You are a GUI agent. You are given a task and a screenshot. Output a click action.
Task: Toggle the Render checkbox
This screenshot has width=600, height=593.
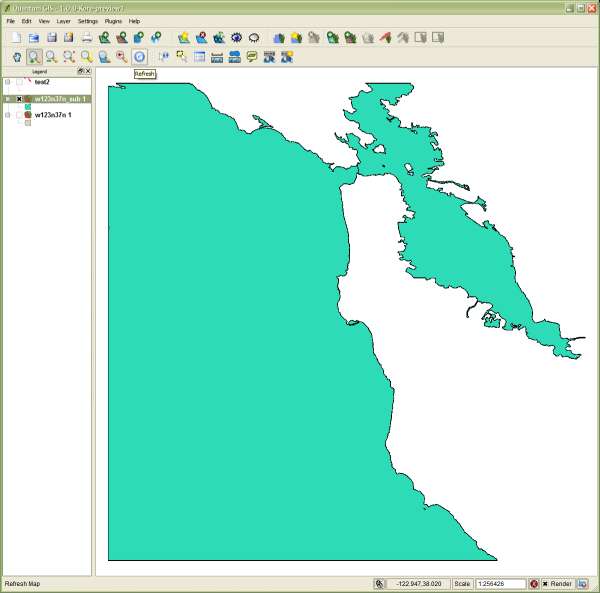tap(545, 584)
